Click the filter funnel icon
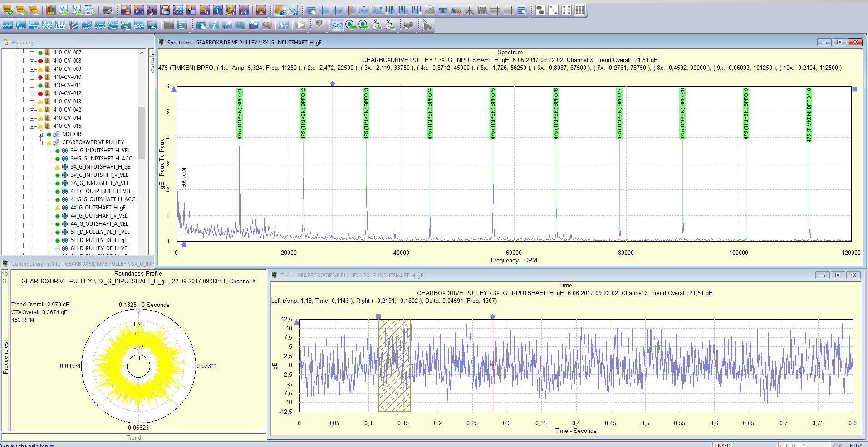This screenshot has width=868, height=447. pyautogui.click(x=319, y=25)
